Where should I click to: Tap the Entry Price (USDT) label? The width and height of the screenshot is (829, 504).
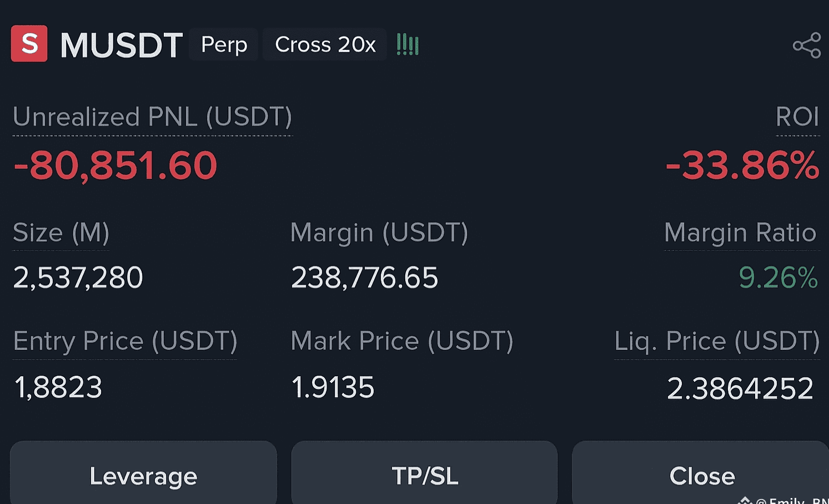[x=125, y=341]
